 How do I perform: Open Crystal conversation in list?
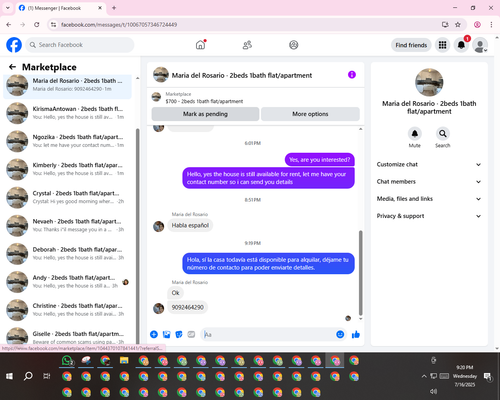click(67, 198)
